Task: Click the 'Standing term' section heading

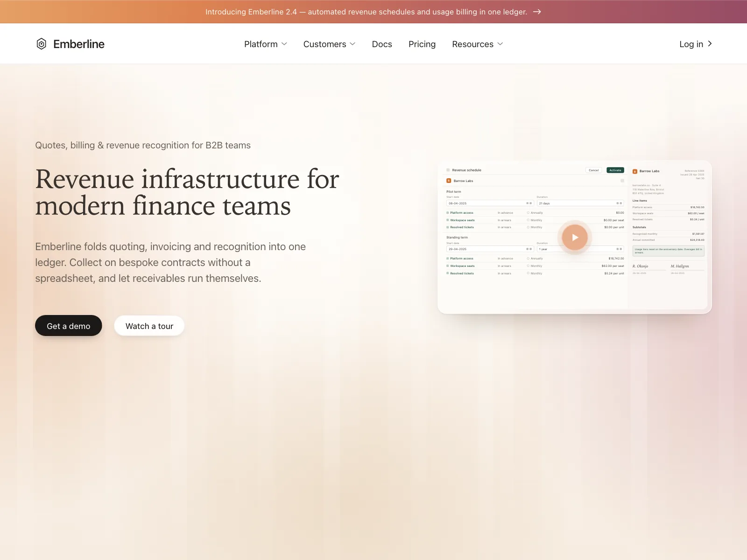Action: click(457, 238)
